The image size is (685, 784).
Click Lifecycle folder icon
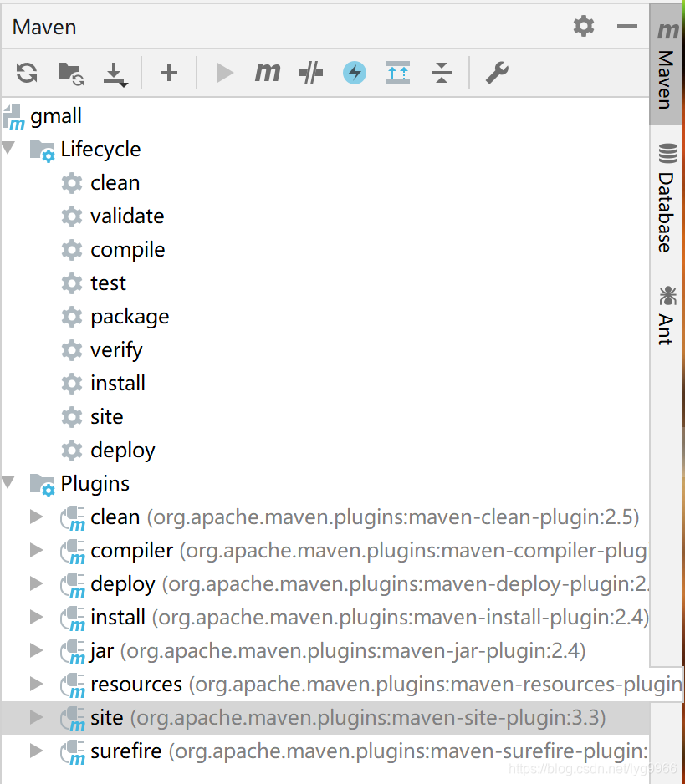pyautogui.click(x=42, y=150)
